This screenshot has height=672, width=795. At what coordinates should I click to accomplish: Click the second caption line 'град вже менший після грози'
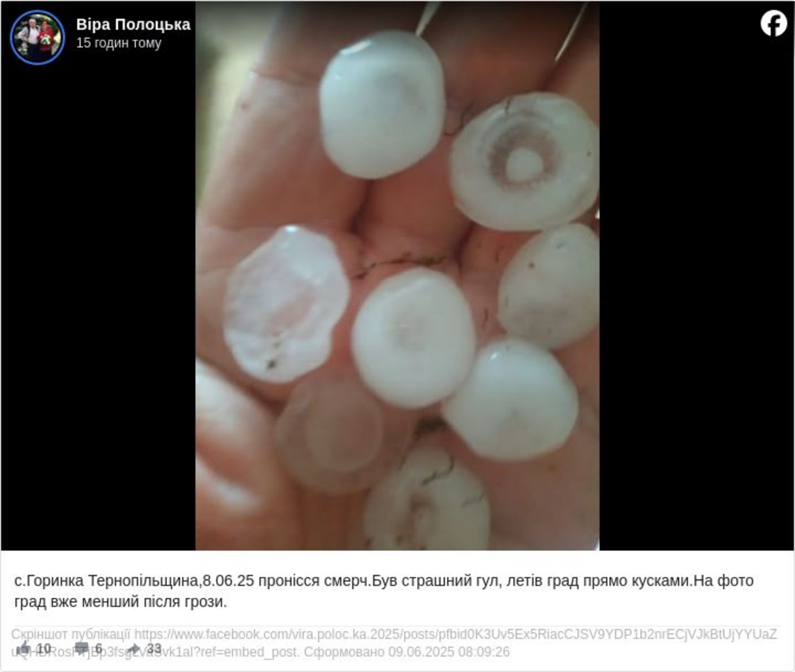120,601
